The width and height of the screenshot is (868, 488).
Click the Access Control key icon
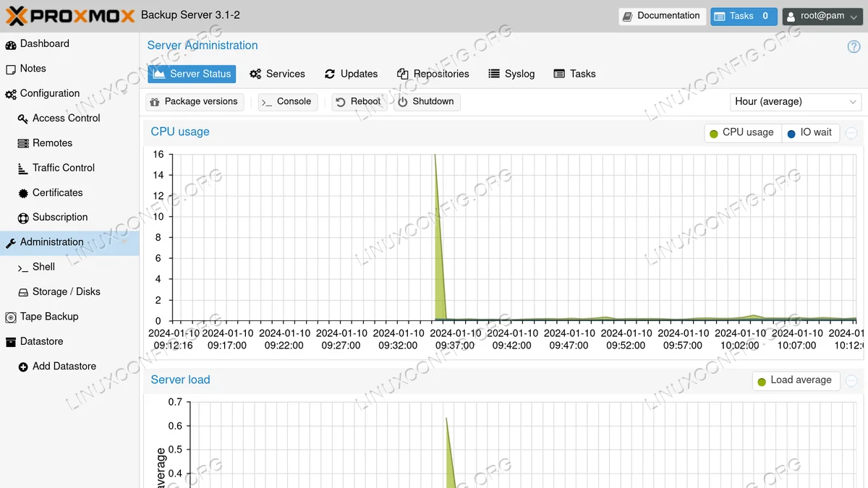[x=23, y=119]
